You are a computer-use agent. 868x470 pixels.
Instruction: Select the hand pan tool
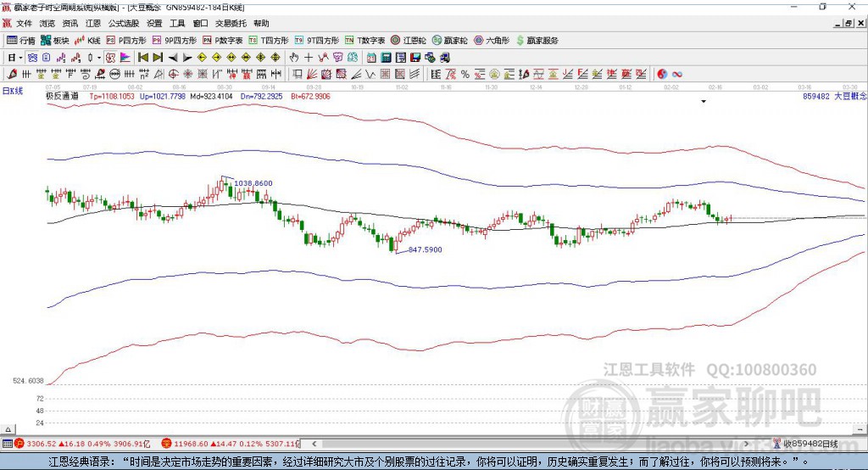pos(294,58)
